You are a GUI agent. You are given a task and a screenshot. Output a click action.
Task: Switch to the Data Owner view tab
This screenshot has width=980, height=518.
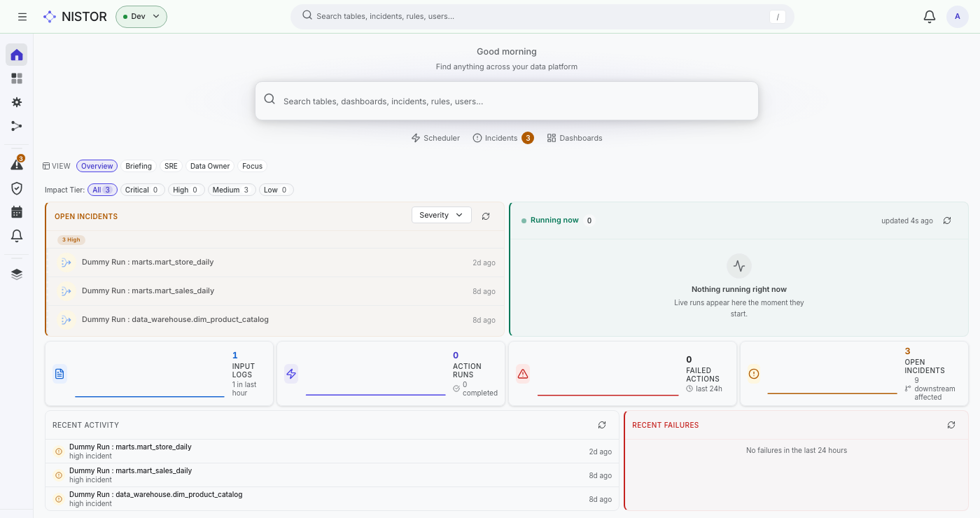210,166
